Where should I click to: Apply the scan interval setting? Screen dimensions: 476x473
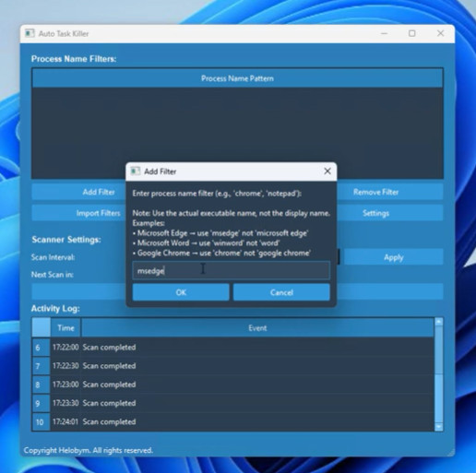click(394, 257)
